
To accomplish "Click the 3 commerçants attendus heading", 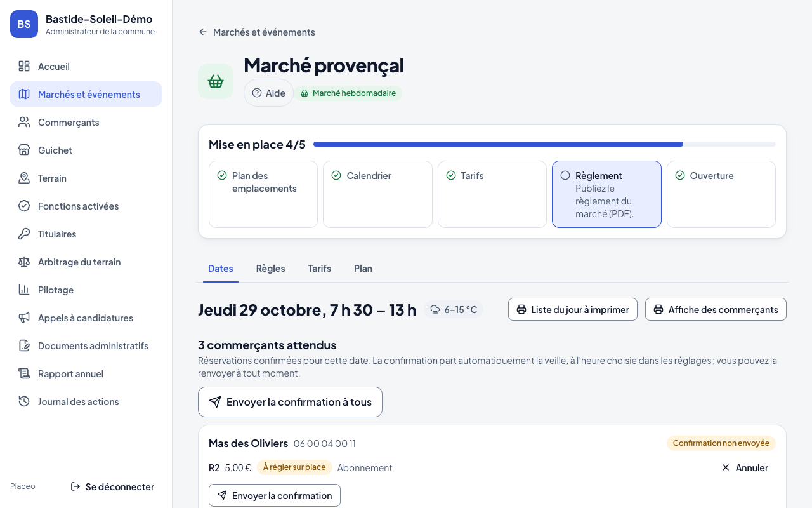I will [x=267, y=345].
